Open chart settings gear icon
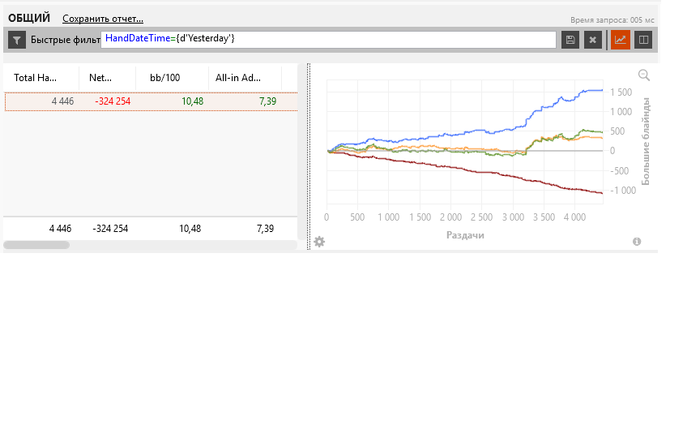 click(319, 242)
